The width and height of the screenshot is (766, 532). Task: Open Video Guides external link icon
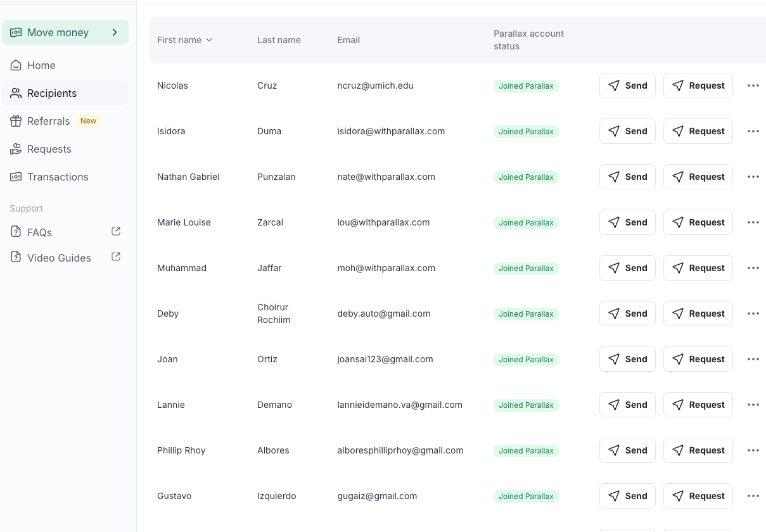coord(116,257)
